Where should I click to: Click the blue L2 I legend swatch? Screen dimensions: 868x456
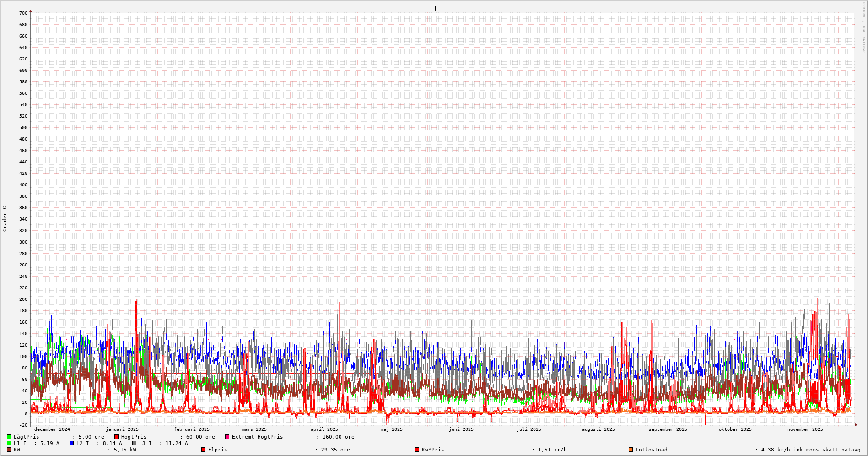coord(71,443)
